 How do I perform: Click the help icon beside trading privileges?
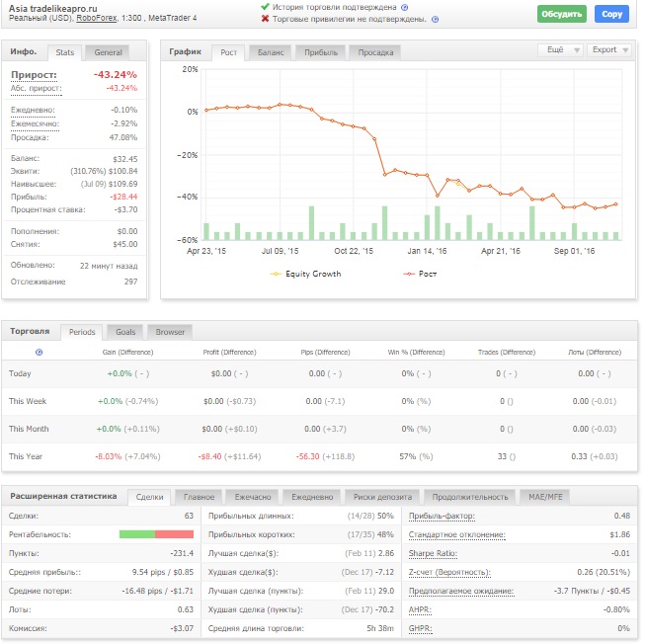pyautogui.click(x=435, y=19)
